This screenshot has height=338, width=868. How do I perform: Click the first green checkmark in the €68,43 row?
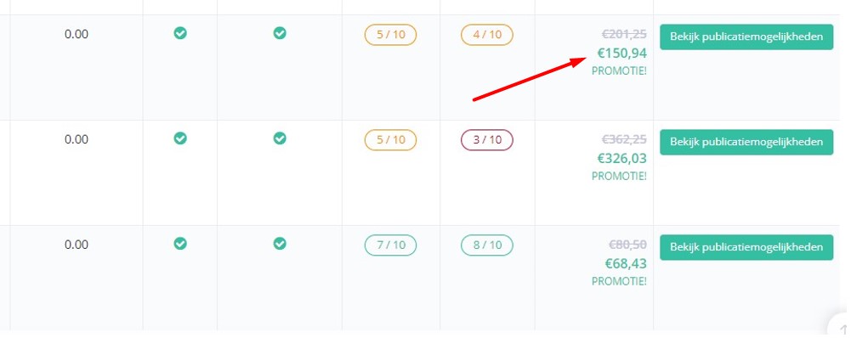(x=180, y=244)
